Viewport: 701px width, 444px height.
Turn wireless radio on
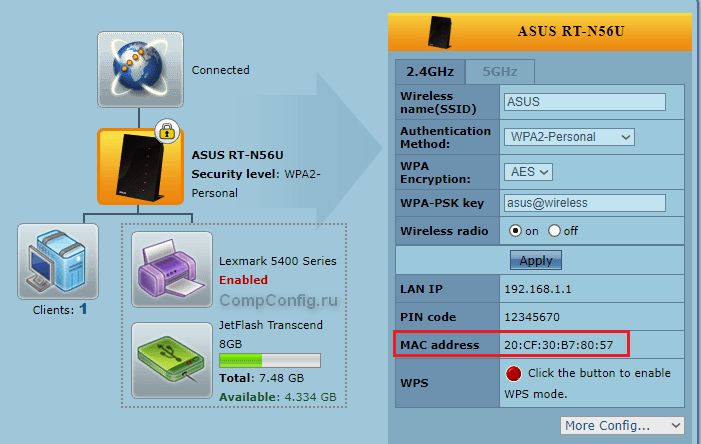click(515, 231)
